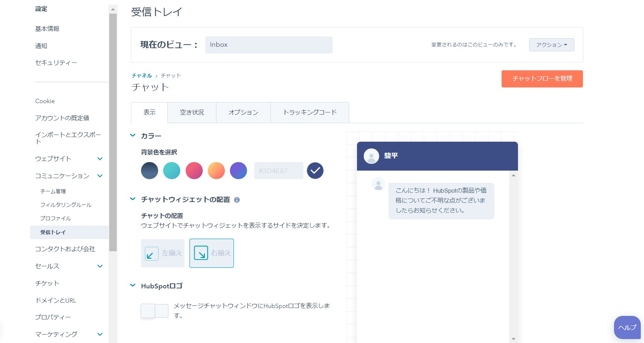Viewport: 644px width, 343px height.
Task: Click the チャットフローを管理 button
Action: click(x=542, y=79)
